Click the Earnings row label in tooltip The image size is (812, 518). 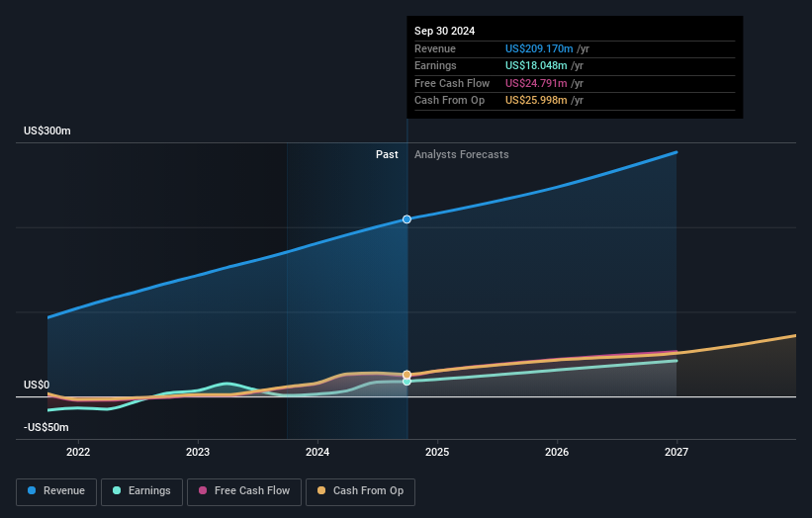(435, 65)
